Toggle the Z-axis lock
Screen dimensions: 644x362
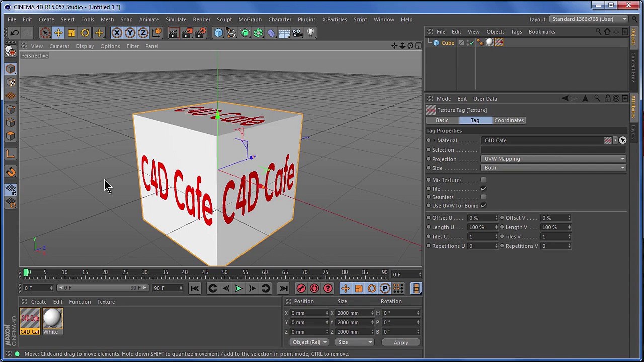tap(143, 33)
